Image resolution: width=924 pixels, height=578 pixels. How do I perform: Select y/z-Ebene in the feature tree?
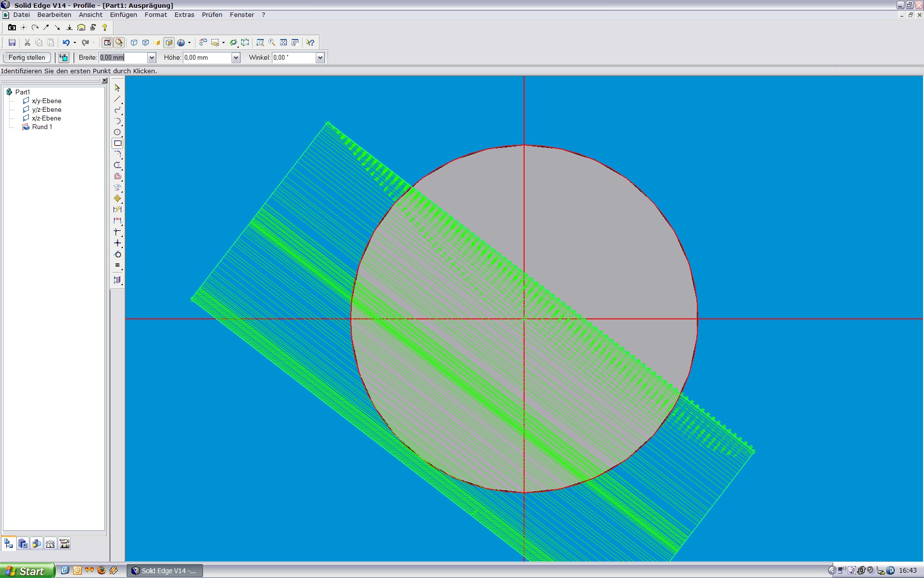pyautogui.click(x=47, y=109)
